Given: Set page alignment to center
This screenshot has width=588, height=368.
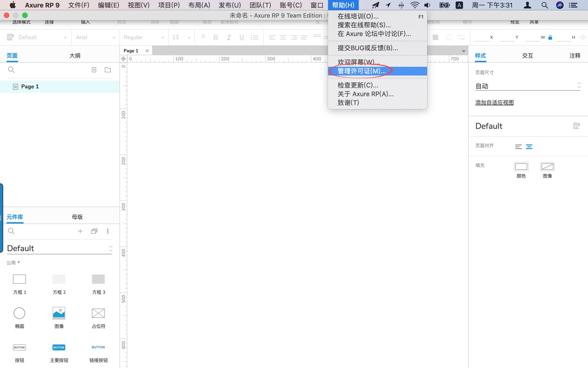Looking at the screenshot, I should point(529,147).
